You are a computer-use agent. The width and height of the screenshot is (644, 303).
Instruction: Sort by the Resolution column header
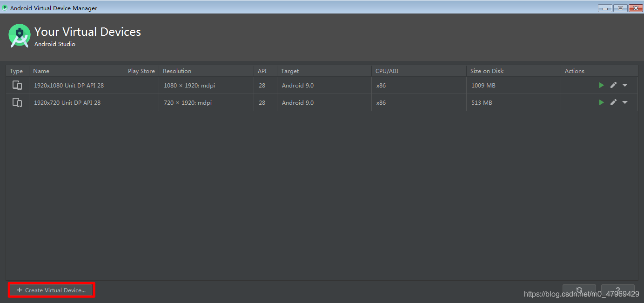pos(206,71)
